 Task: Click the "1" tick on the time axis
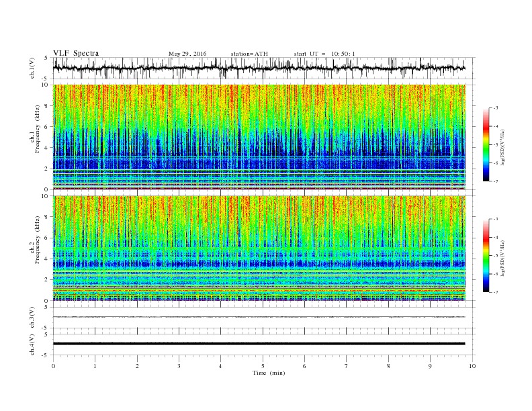pyautogui.click(x=95, y=366)
